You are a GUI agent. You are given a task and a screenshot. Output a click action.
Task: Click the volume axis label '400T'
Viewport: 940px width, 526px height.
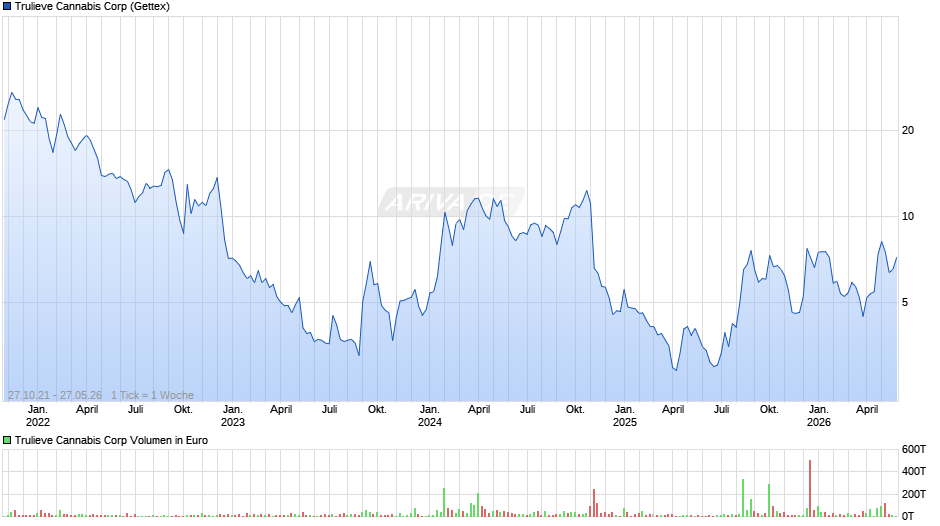(x=914, y=471)
